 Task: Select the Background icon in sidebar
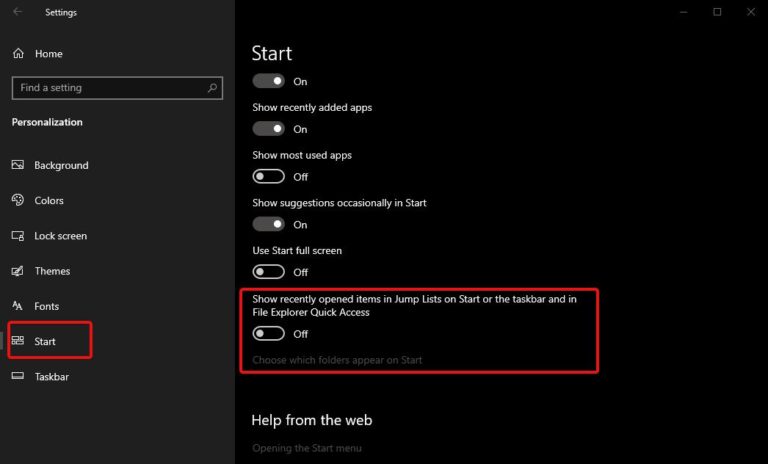pyautogui.click(x=18, y=165)
